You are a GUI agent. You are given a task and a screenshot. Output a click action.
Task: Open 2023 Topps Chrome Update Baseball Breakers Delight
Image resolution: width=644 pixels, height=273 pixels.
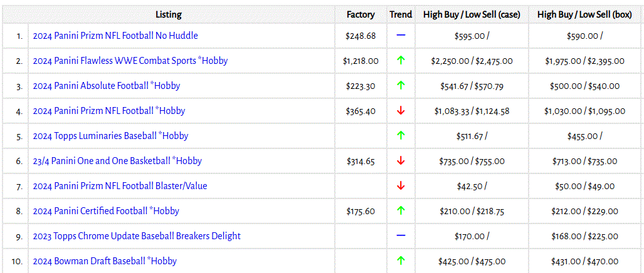tap(136, 236)
